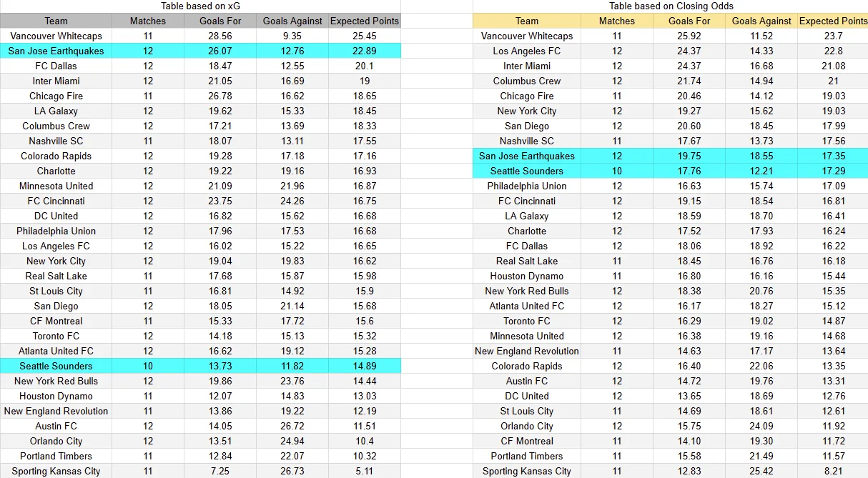868x478 pixels.
Task: Select Inter Miami in the xG table
Action: tap(56, 81)
